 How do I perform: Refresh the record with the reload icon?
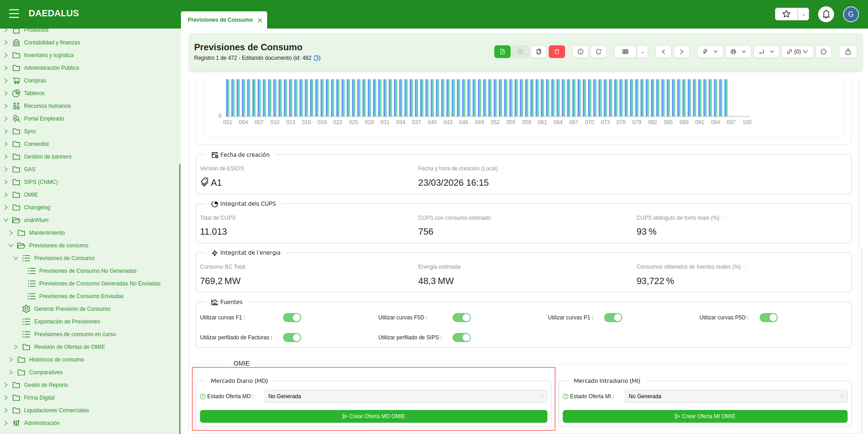[x=598, y=52]
